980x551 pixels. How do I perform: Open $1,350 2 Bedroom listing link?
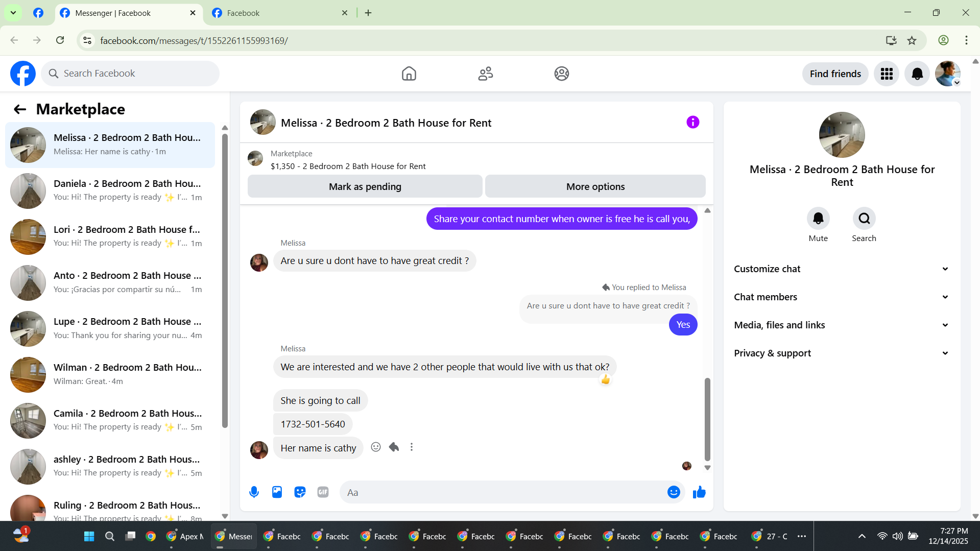(348, 166)
